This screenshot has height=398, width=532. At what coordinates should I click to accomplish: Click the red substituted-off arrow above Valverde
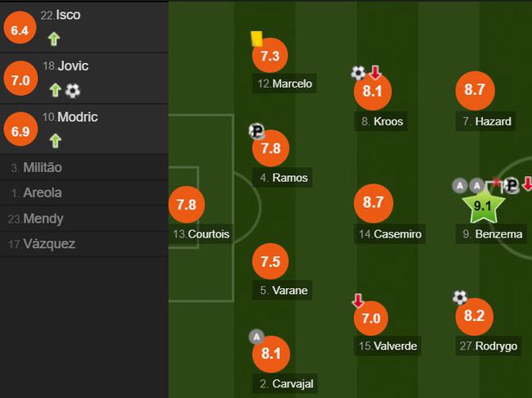click(x=358, y=301)
